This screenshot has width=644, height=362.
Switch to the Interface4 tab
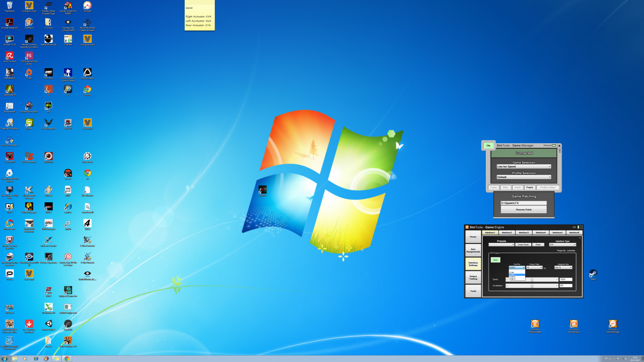point(541,232)
